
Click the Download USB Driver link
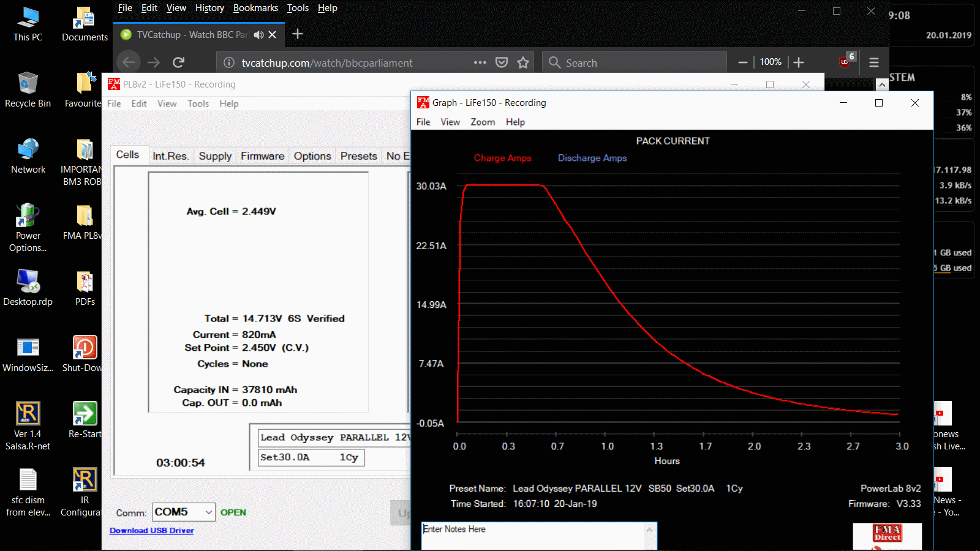click(x=152, y=531)
